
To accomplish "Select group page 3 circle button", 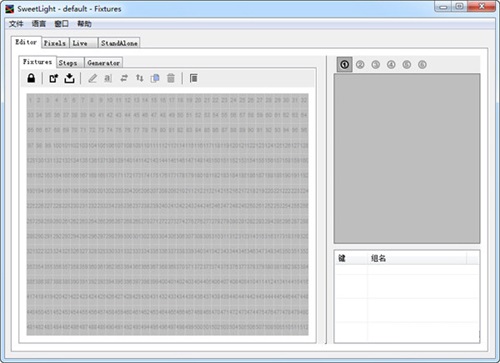I will (x=376, y=64).
